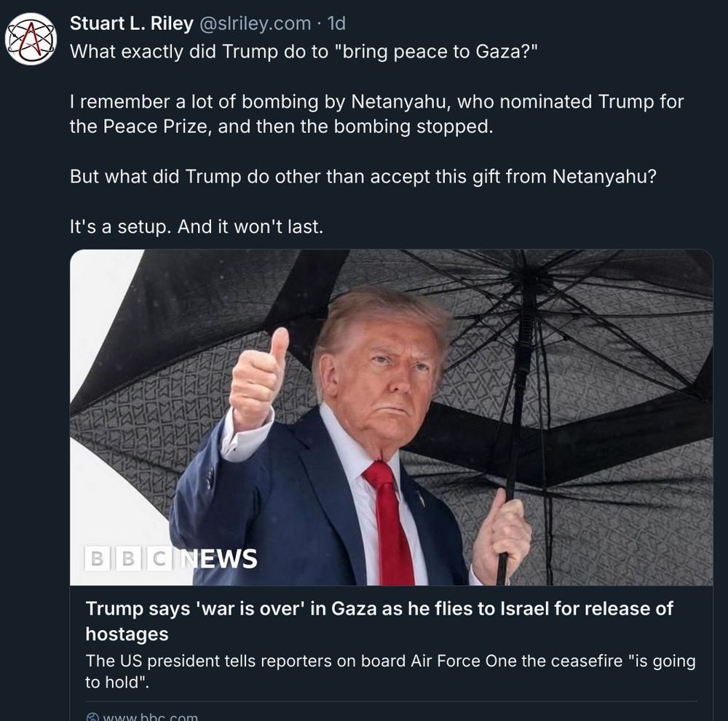Open the BBC article preview image
728x721 pixels.
[392, 418]
